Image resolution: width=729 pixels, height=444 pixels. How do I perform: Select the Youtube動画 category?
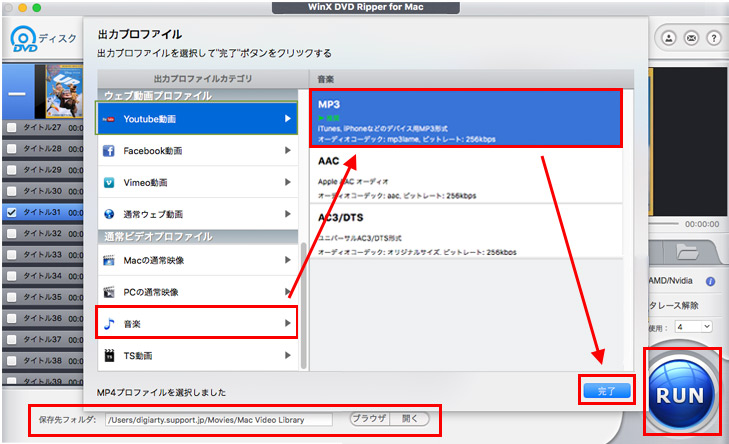point(198,119)
